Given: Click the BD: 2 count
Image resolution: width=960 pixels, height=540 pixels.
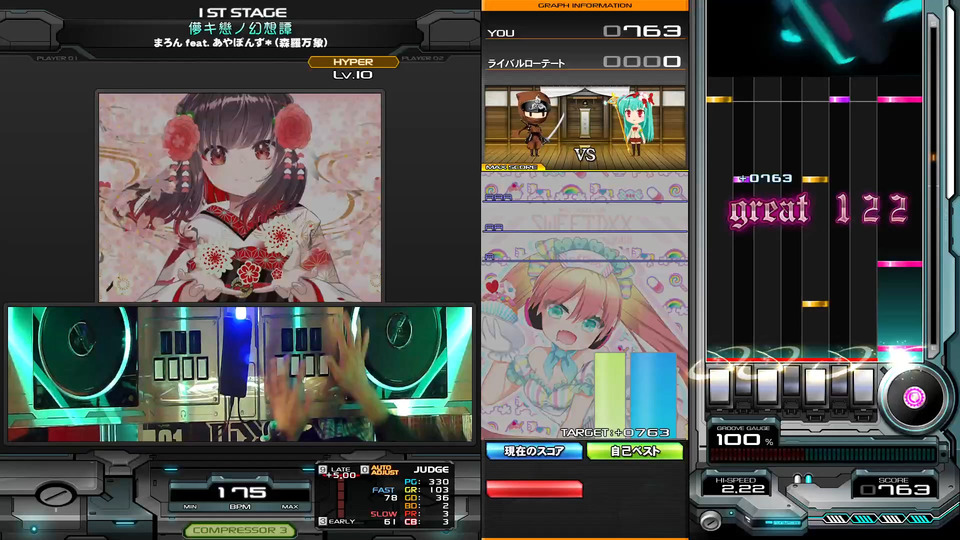Looking at the screenshot, I should coord(427,506).
